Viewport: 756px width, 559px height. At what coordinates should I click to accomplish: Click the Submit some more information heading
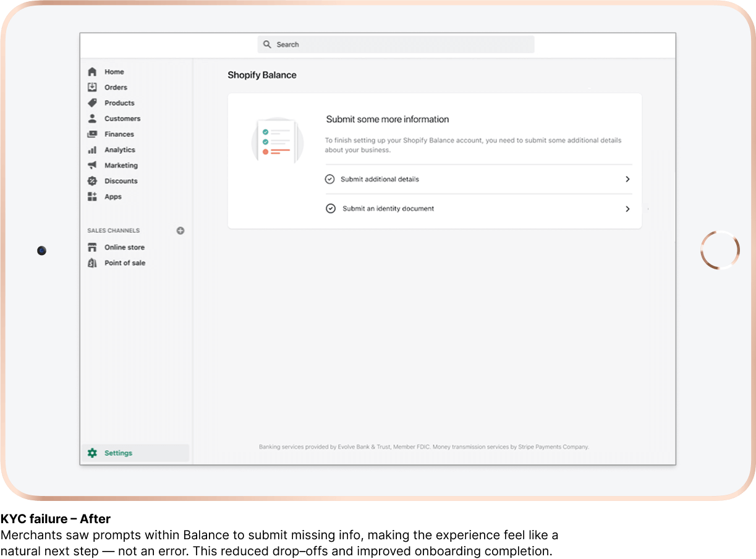(x=388, y=119)
